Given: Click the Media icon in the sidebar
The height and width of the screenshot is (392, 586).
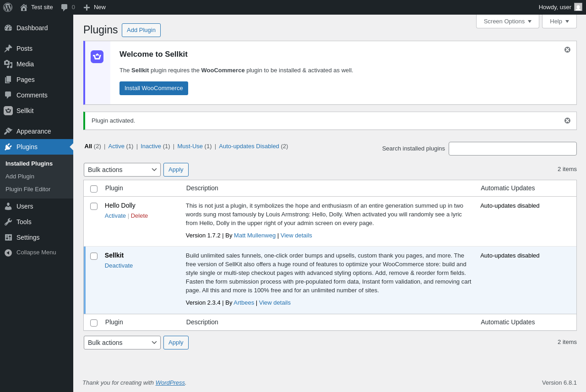Looking at the screenshot, I should pyautogui.click(x=8, y=64).
